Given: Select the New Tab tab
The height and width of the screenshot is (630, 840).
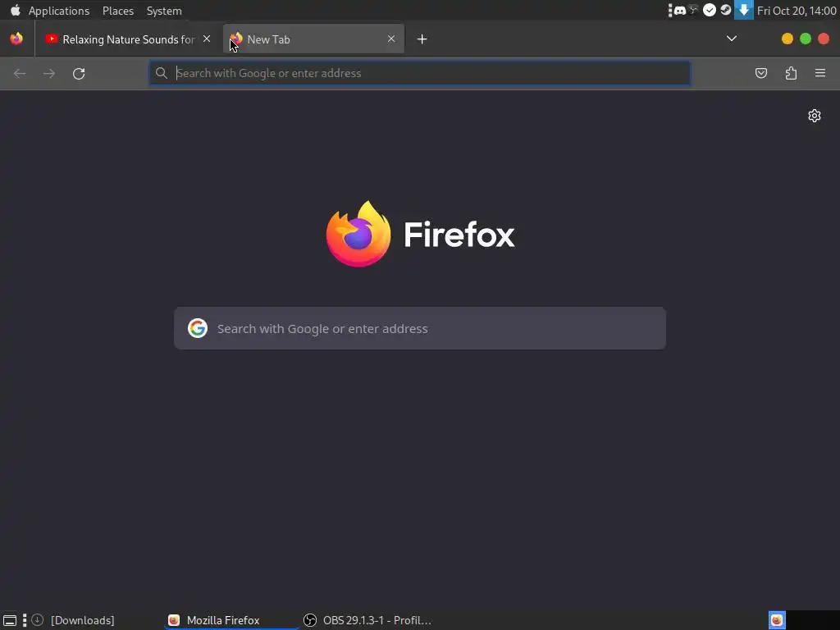Looking at the screenshot, I should [313, 39].
